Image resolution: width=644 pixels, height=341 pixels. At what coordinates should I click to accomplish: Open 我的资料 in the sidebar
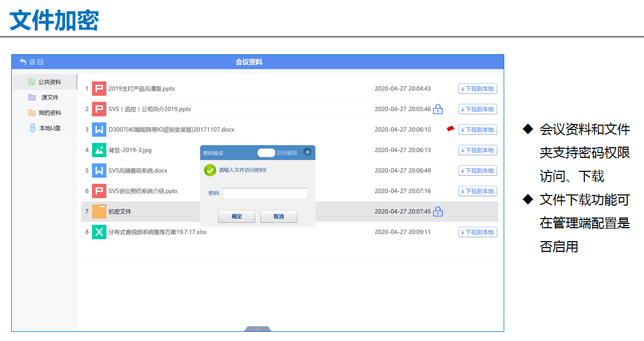pos(45,113)
